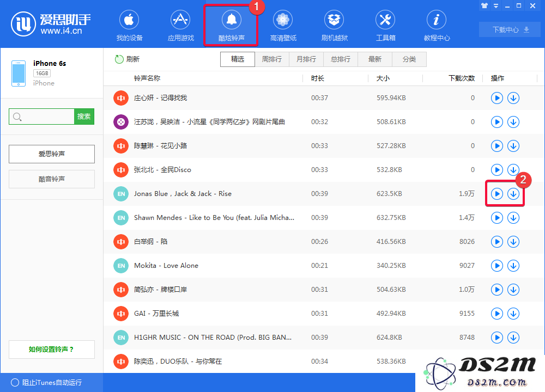545x392 pixels.
Task: Click the 中 badge beside GAI - 万里长城
Action: coord(121,314)
